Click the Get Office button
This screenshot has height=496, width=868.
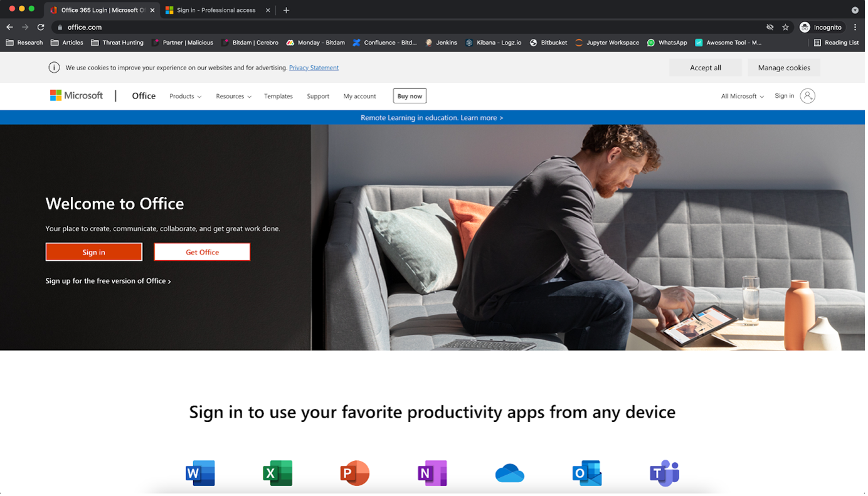pos(203,253)
